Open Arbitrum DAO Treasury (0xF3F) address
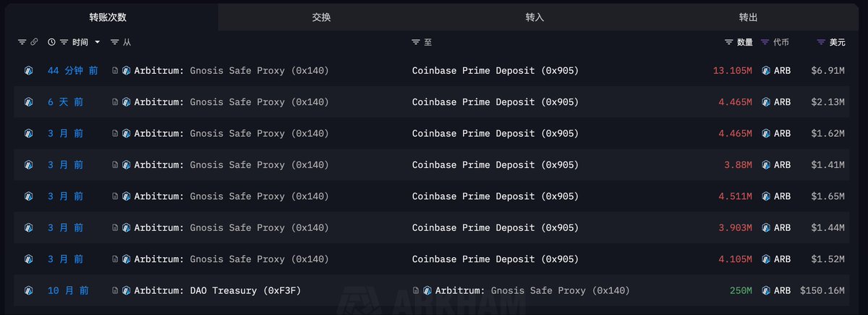The width and height of the screenshot is (868, 315). tap(218, 290)
